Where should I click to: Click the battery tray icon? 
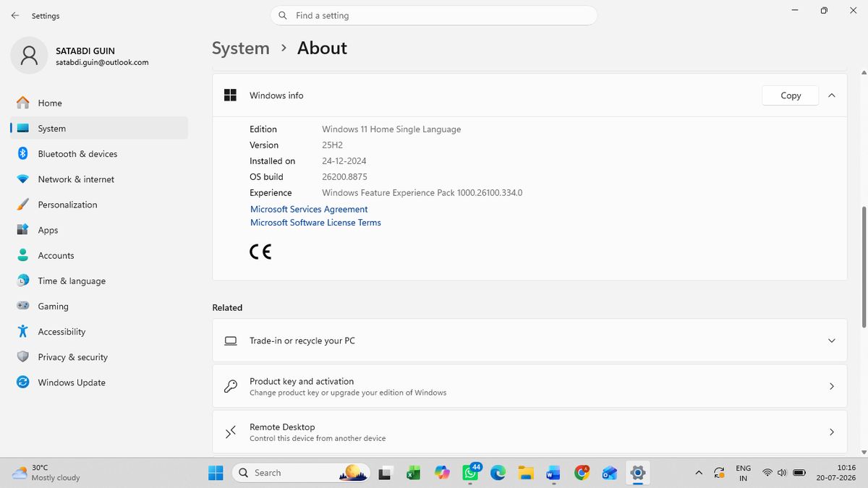coord(799,473)
